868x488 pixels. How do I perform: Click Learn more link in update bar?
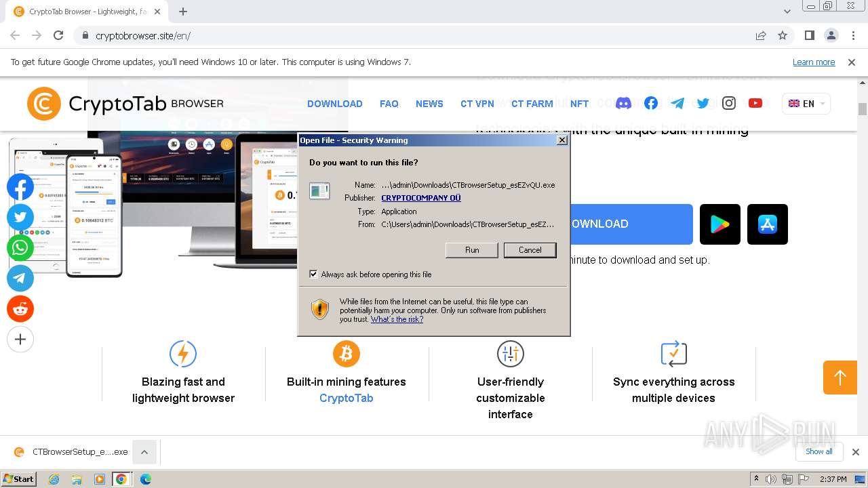point(814,62)
